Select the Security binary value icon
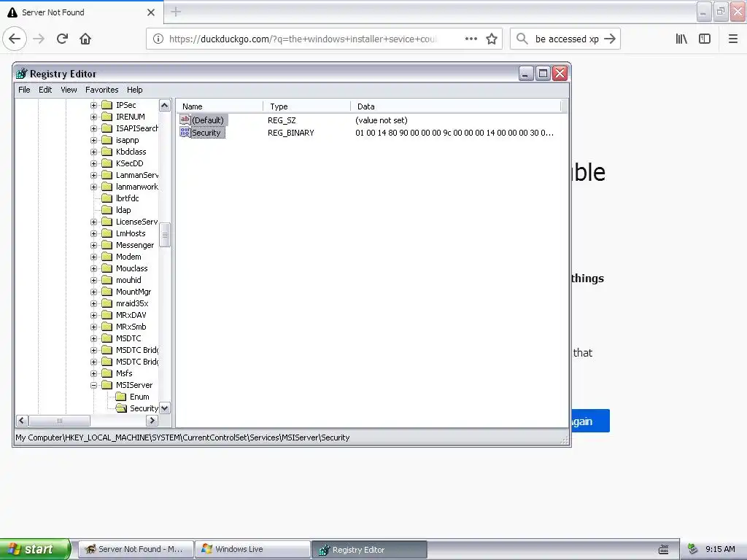 [185, 133]
